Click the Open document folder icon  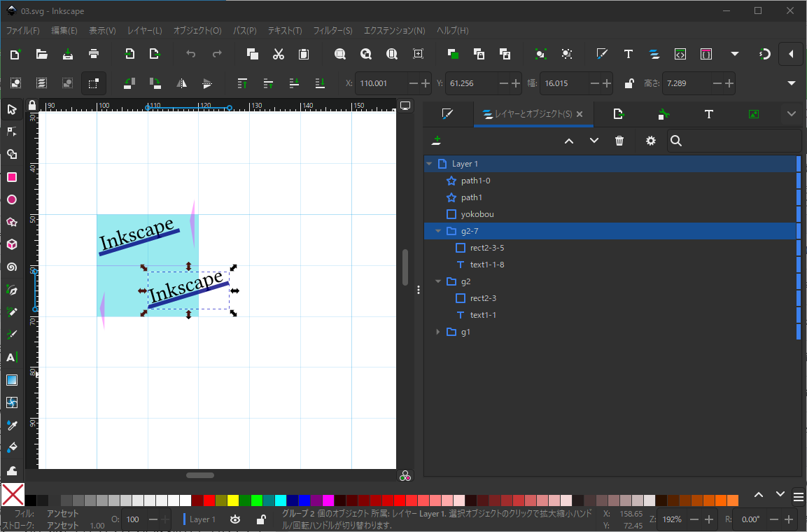[42, 54]
